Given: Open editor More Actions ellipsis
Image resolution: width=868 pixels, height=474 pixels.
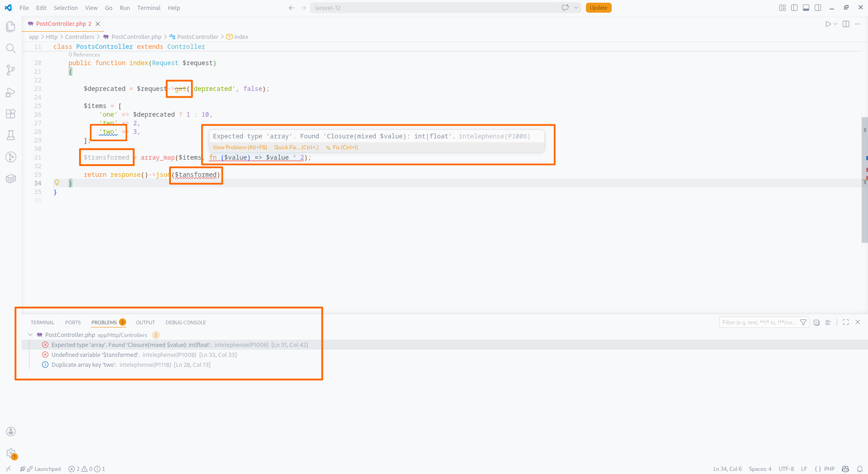Looking at the screenshot, I should pyautogui.click(x=858, y=24).
